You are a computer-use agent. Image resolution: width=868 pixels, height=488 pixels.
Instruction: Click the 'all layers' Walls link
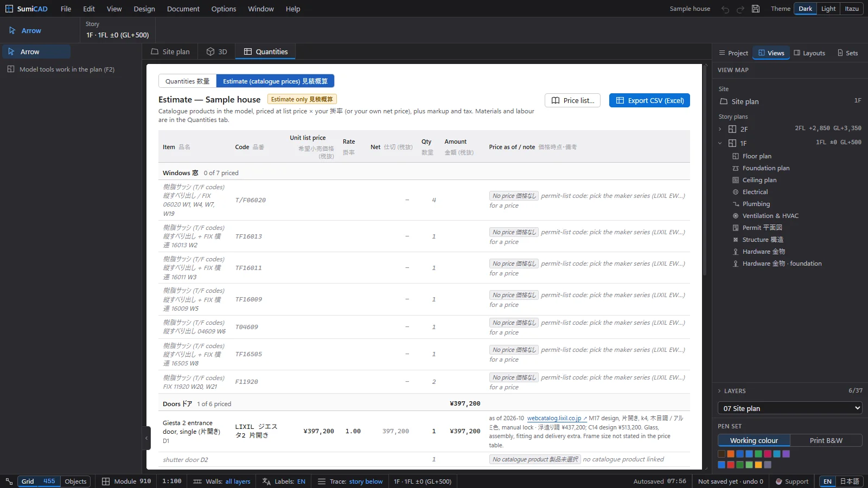tap(238, 481)
